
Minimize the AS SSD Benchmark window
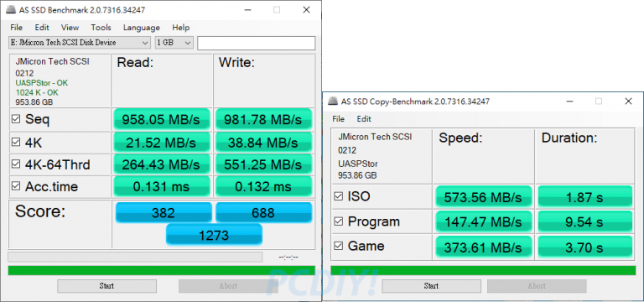click(247, 10)
